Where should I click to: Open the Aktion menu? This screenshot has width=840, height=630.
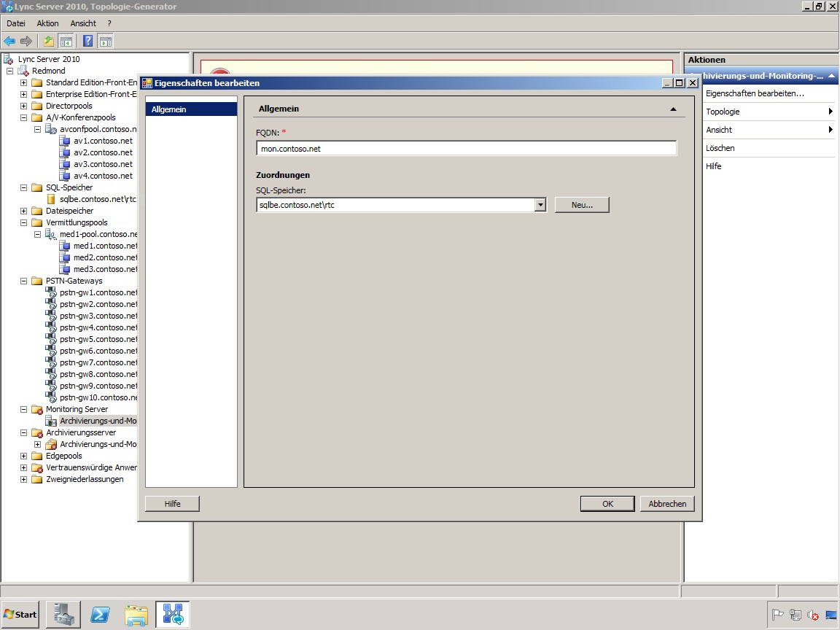click(x=47, y=23)
